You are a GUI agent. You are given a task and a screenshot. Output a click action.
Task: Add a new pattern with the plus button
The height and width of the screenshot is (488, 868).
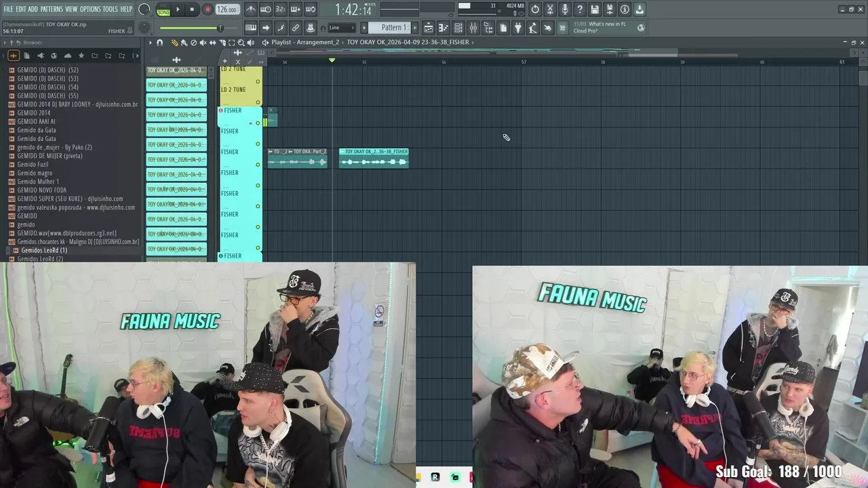tap(414, 28)
